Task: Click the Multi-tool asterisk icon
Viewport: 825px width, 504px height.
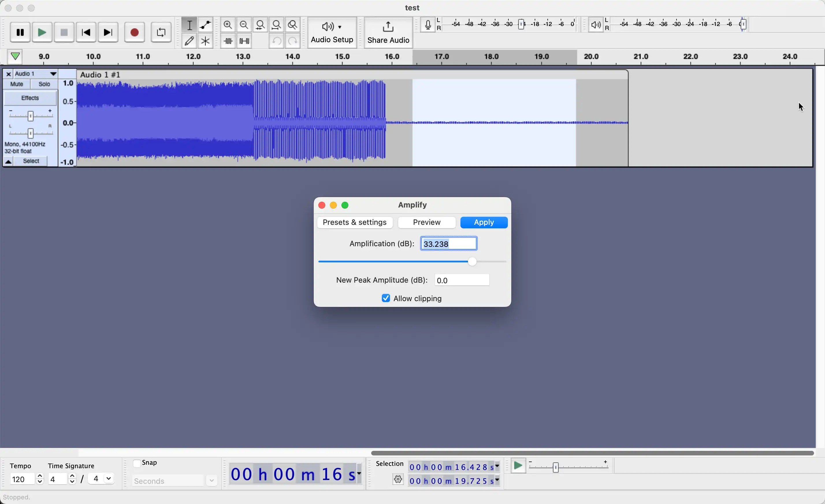Action: [x=206, y=41]
